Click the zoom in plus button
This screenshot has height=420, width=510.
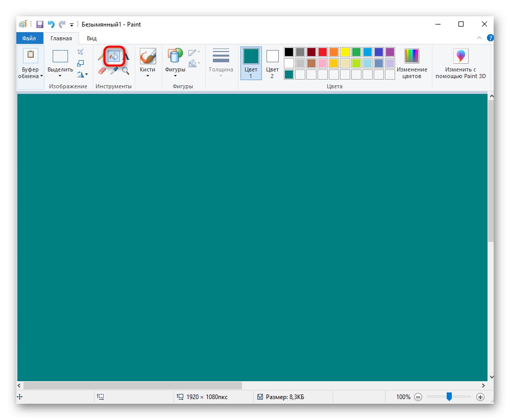(x=480, y=397)
